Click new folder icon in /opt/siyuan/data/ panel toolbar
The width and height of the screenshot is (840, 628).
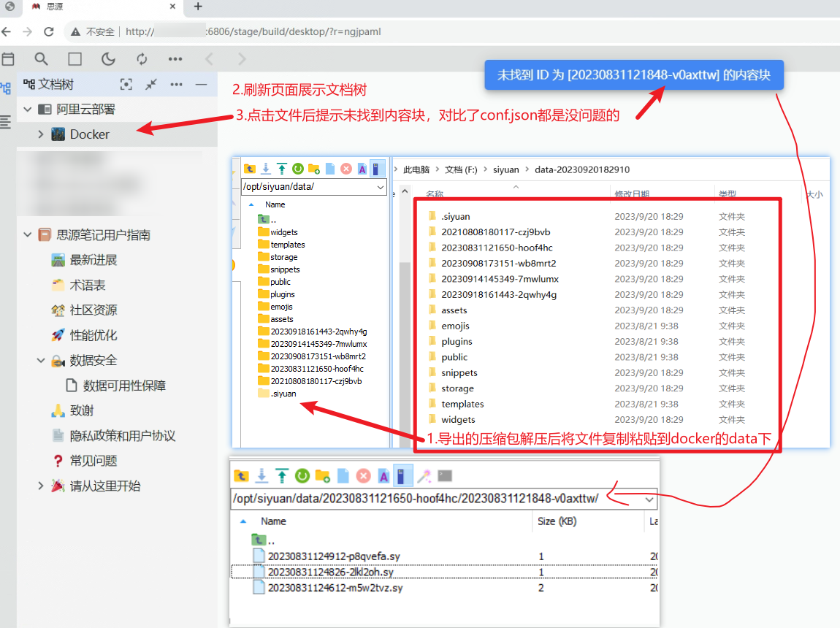pyautogui.click(x=314, y=169)
